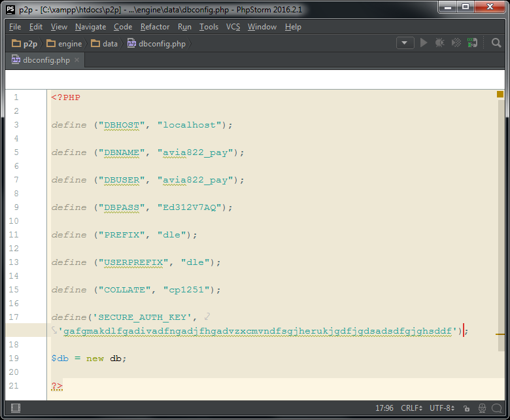Click Run with Coverage icon
The height and width of the screenshot is (420, 510).
[456, 43]
